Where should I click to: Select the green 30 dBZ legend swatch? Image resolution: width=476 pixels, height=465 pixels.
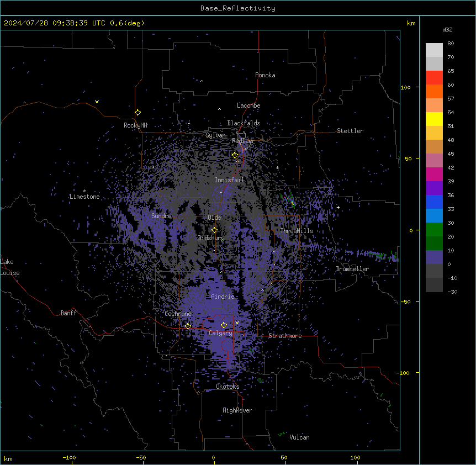[x=434, y=230]
